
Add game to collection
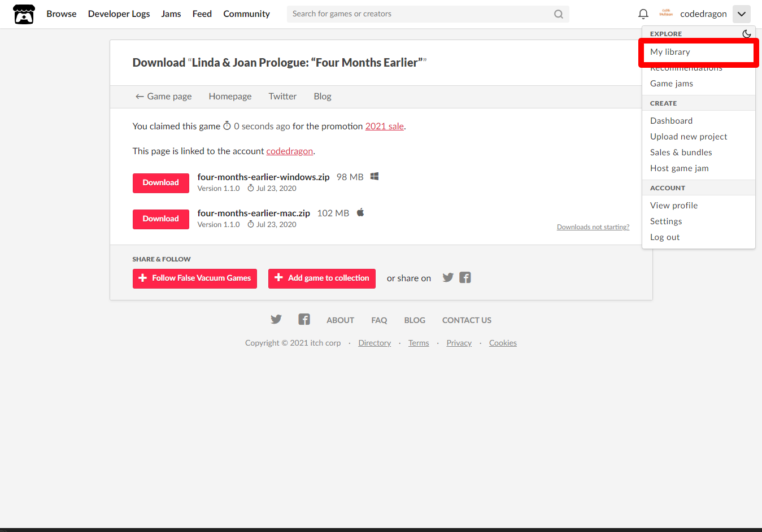click(322, 278)
